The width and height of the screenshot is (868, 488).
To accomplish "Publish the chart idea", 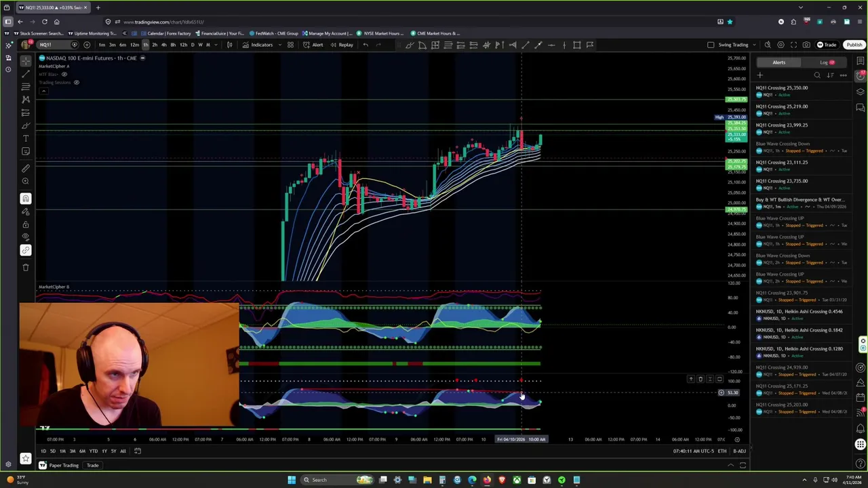I will point(854,45).
